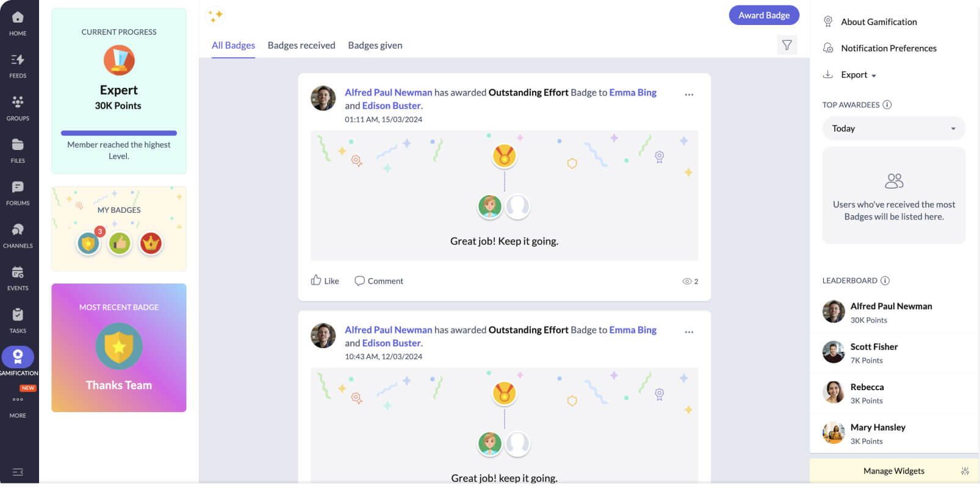This screenshot has height=492, width=980.
Task: Click the Leaderboard info icon
Action: 885,280
